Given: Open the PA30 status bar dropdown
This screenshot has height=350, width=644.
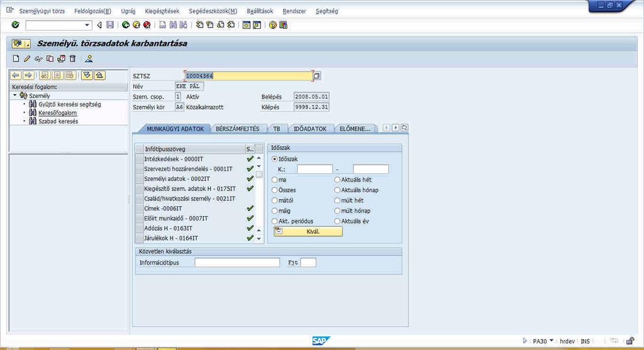Looking at the screenshot, I should [x=552, y=341].
